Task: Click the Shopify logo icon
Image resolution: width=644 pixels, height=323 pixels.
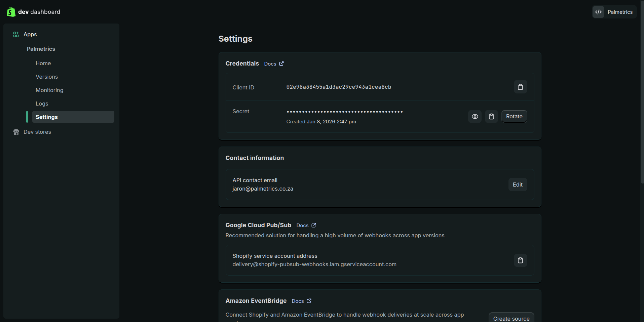Action: click(x=10, y=11)
